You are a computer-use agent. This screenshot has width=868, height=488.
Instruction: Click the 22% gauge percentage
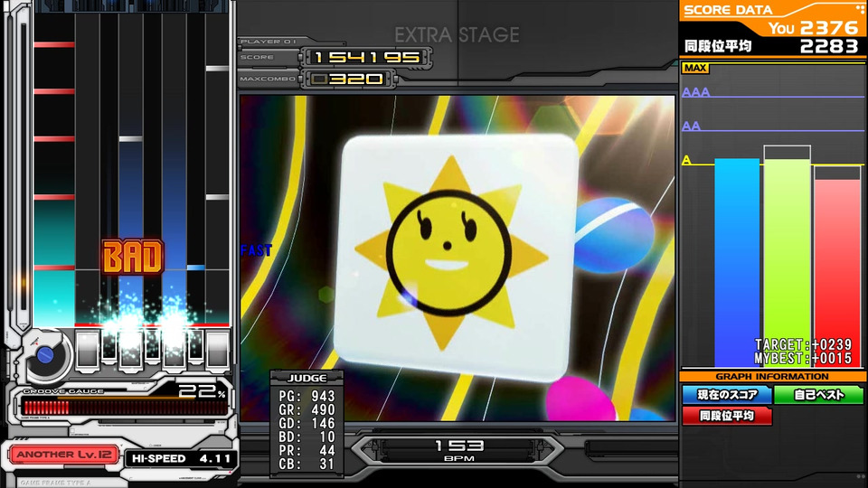202,392
